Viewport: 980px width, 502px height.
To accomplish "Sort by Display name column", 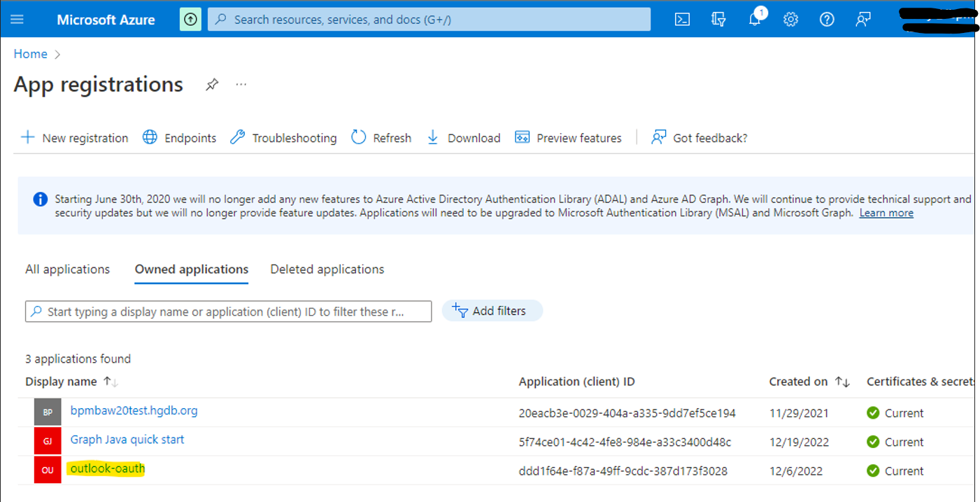I will pos(71,382).
